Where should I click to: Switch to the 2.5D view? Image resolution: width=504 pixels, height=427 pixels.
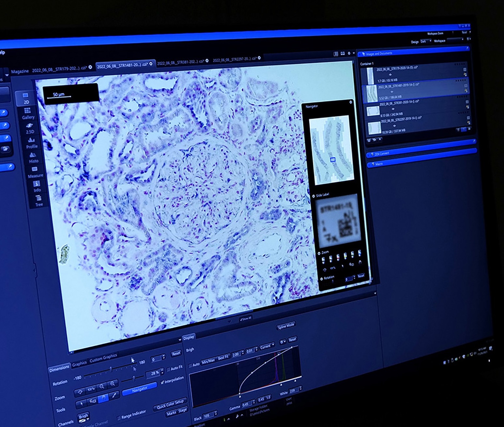[x=30, y=128]
